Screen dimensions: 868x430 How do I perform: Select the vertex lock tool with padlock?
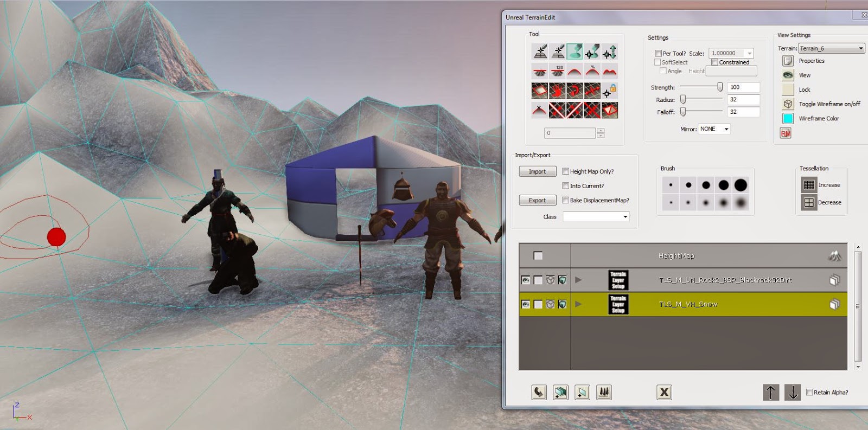pos(609,91)
